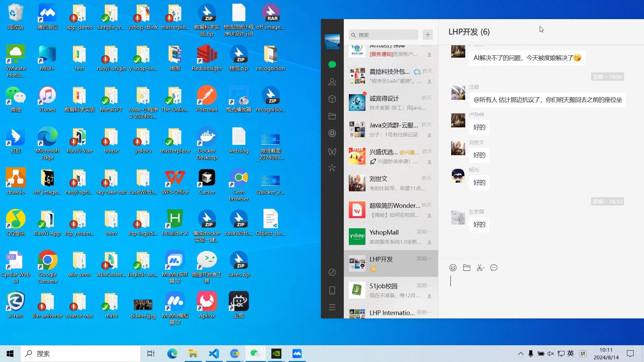Click 杨光's sunglasses avatar in chat
The width and height of the screenshot is (644, 362).
pos(458,176)
